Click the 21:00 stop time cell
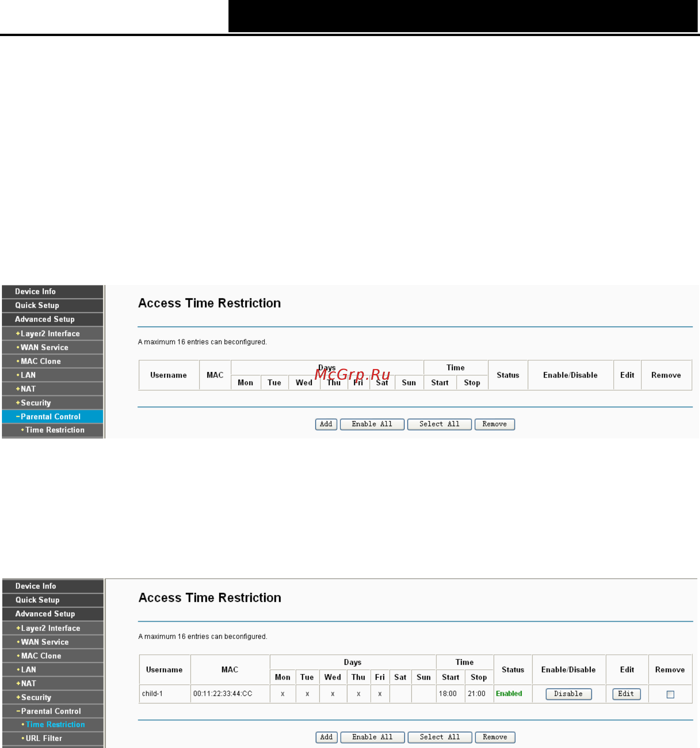The width and height of the screenshot is (700, 748). [x=479, y=694]
